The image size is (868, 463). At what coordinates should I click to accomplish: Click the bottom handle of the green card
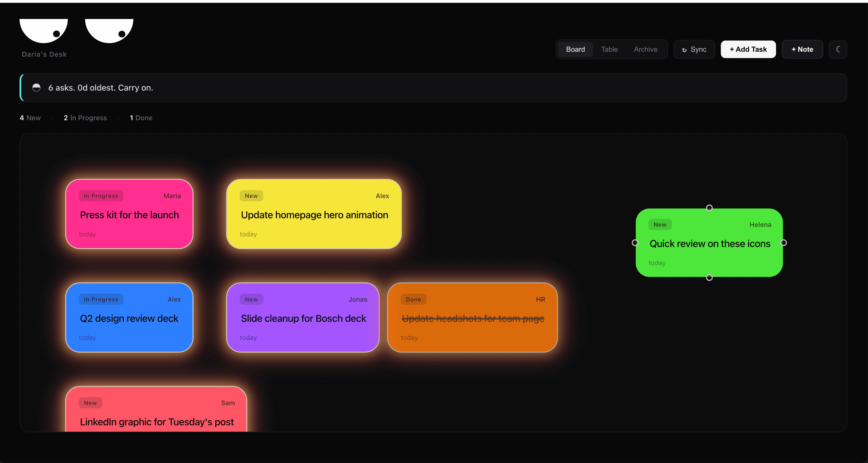[x=709, y=278]
